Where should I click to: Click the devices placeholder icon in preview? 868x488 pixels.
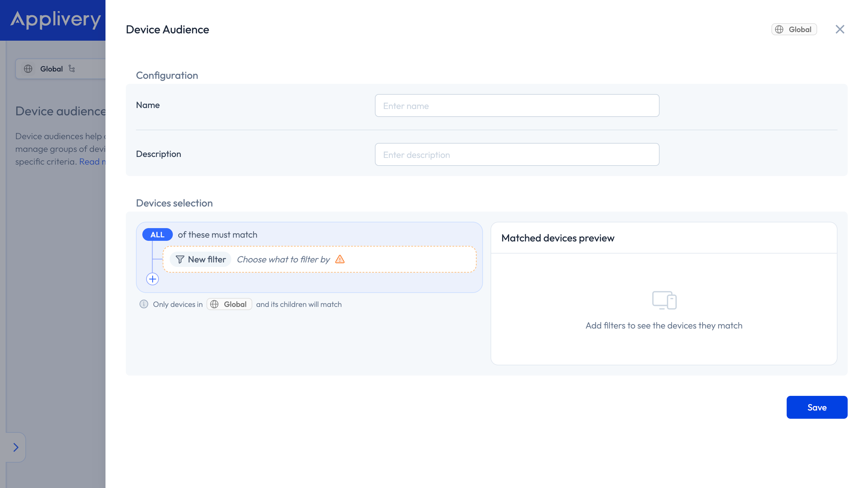click(x=664, y=300)
